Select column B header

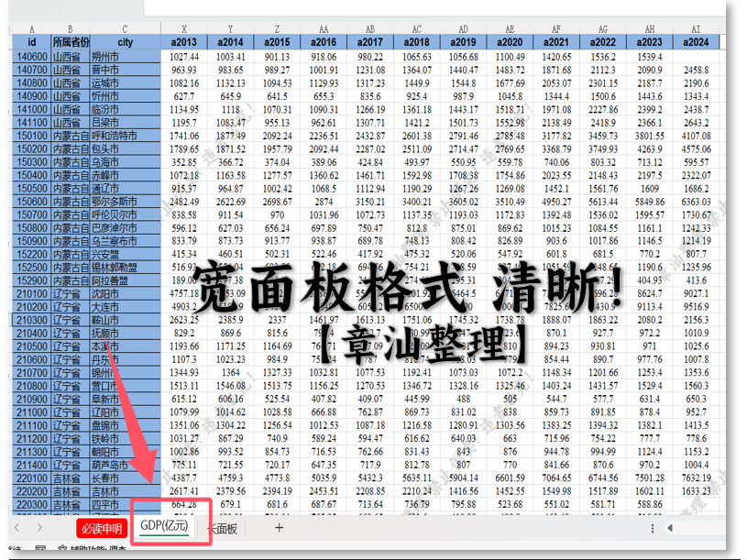(71, 28)
